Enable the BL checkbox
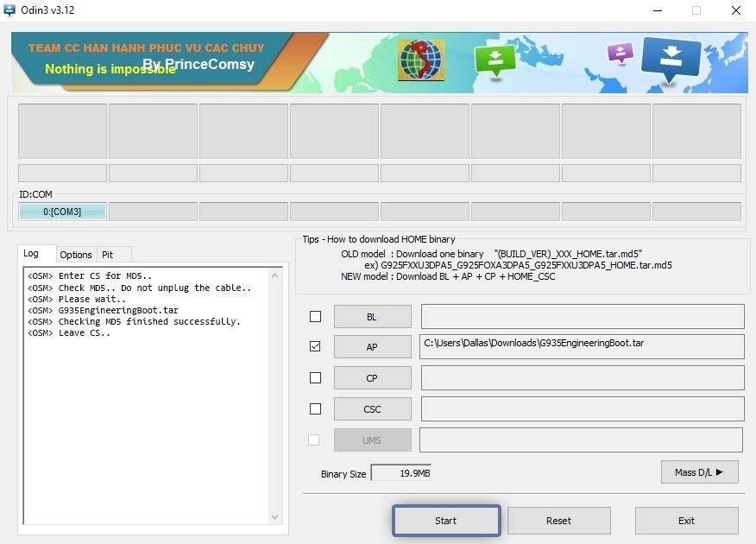This screenshot has width=756, height=544. (x=315, y=316)
